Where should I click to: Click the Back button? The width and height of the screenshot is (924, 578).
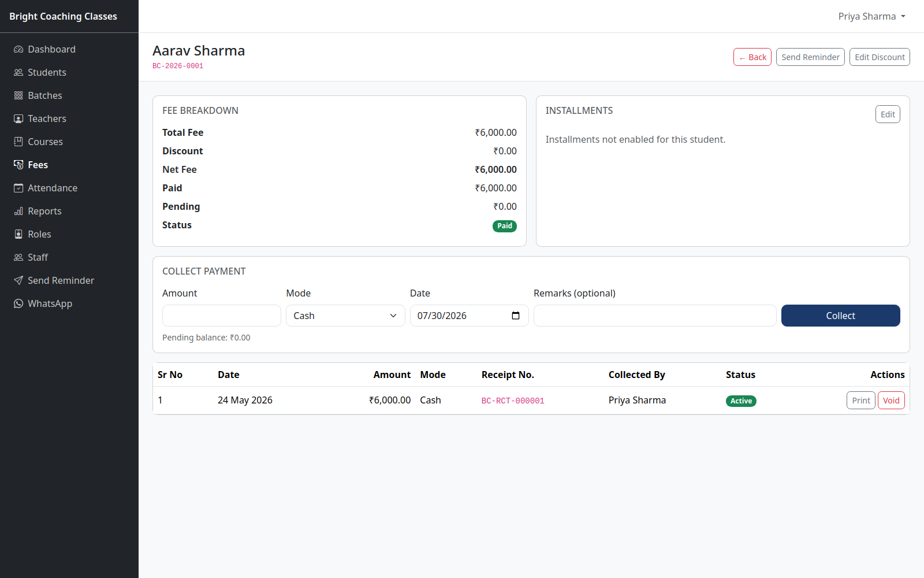click(752, 57)
